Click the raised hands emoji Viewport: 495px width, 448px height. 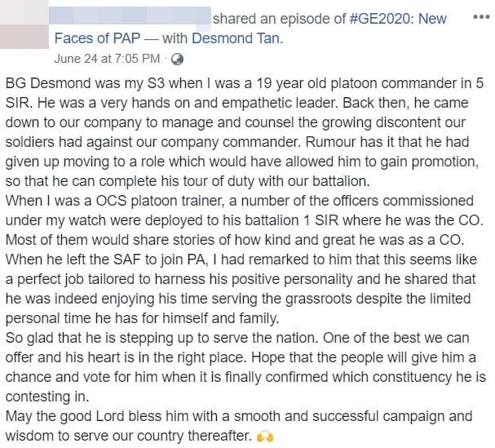[263, 437]
